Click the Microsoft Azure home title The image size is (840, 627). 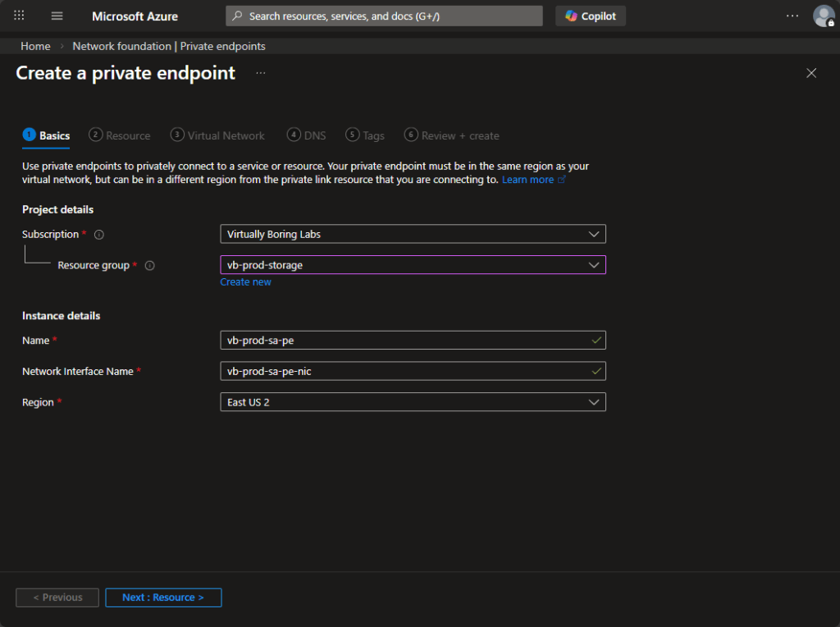coord(135,16)
